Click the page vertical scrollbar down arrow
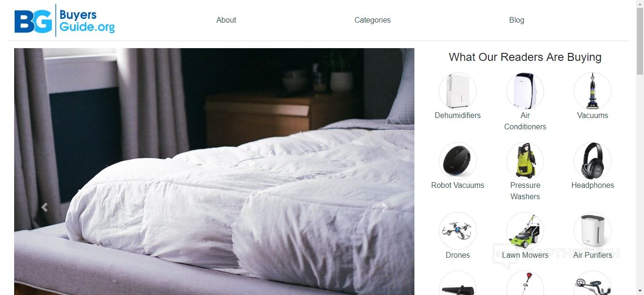 coord(640,291)
